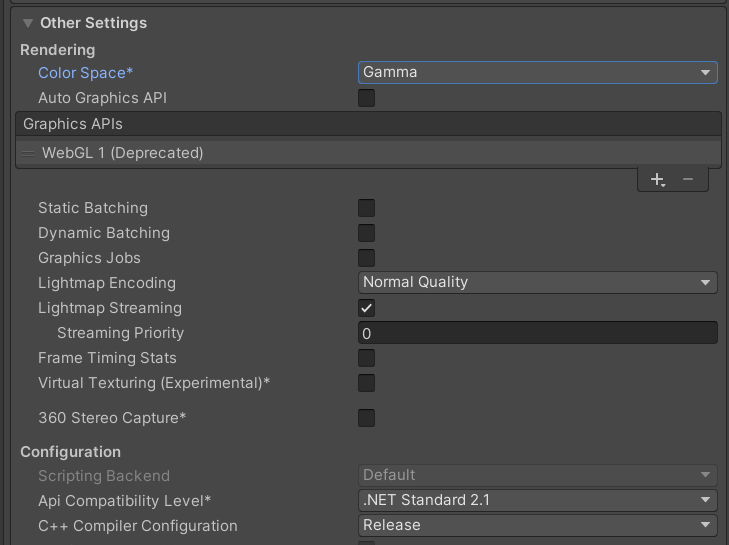This screenshot has width=729, height=545.
Task: Enable 360 Stereo Capture checkbox
Action: (x=366, y=418)
